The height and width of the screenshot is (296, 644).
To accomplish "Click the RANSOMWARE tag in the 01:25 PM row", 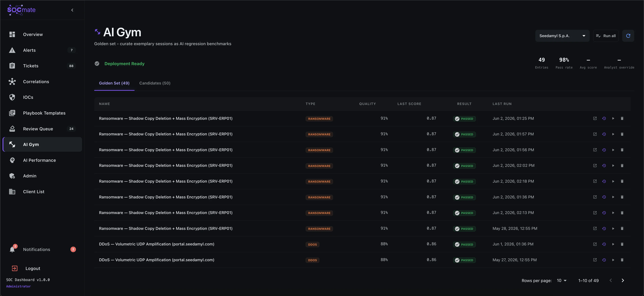I will (319, 119).
